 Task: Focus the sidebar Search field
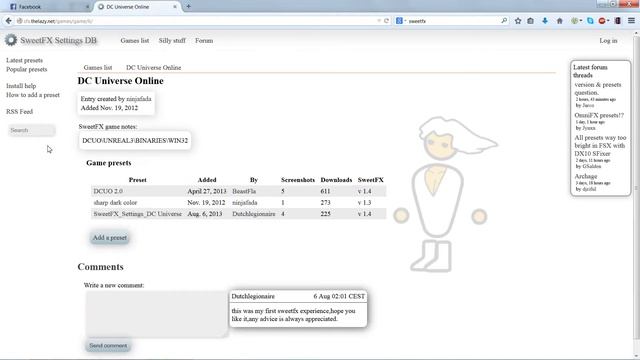tap(31, 130)
